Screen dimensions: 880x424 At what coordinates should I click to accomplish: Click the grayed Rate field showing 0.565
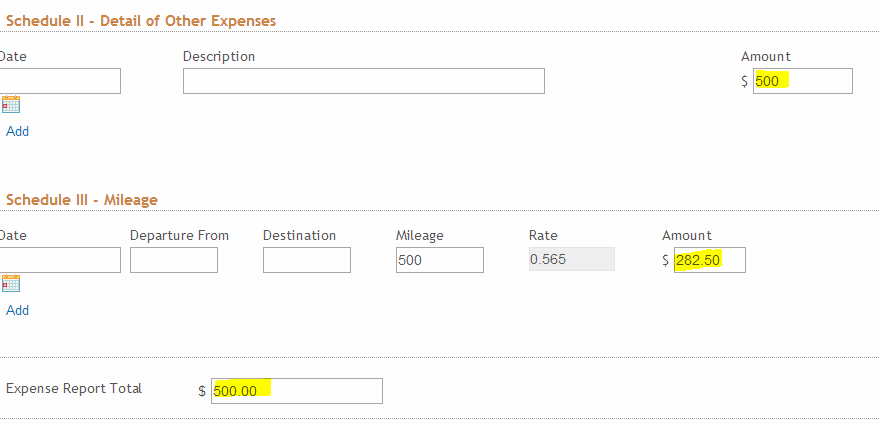[571, 260]
